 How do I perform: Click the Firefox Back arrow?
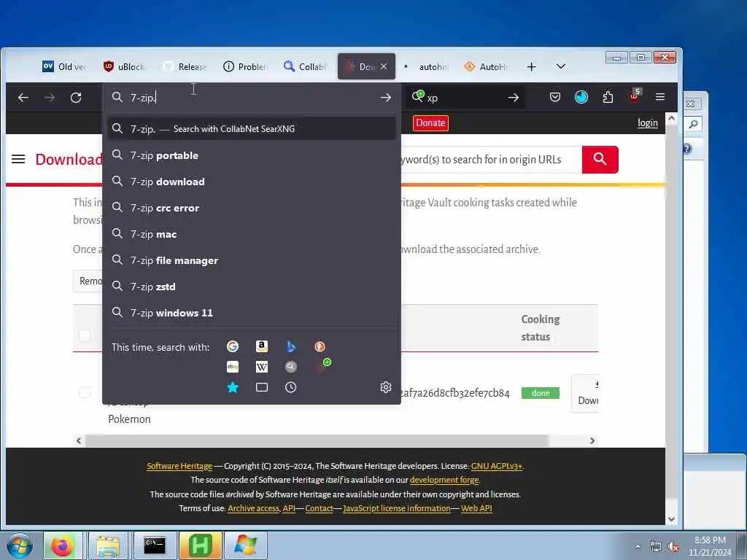(x=23, y=98)
